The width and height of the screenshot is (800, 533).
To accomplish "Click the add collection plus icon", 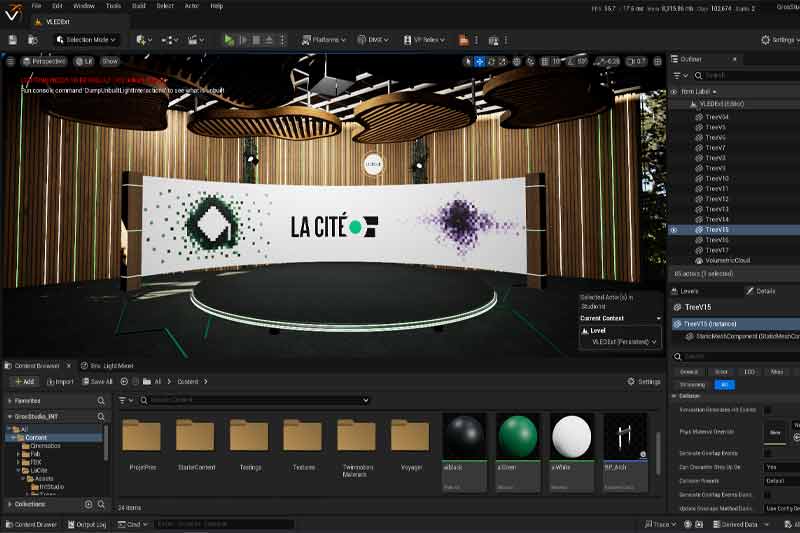I will [88, 504].
